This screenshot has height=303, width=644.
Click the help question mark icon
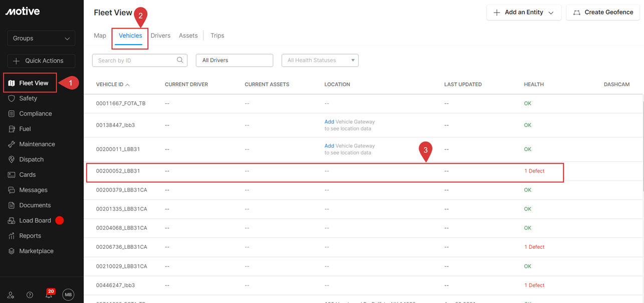30,295
